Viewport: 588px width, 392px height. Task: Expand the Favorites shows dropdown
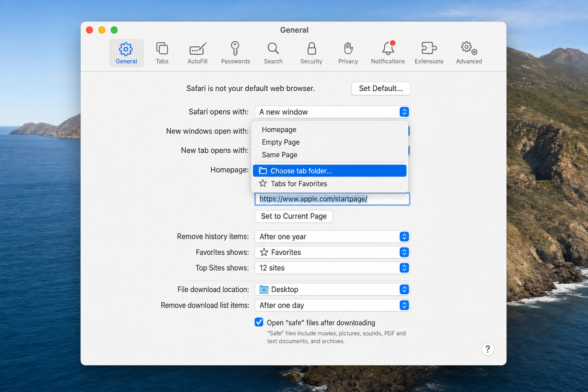coord(332,252)
